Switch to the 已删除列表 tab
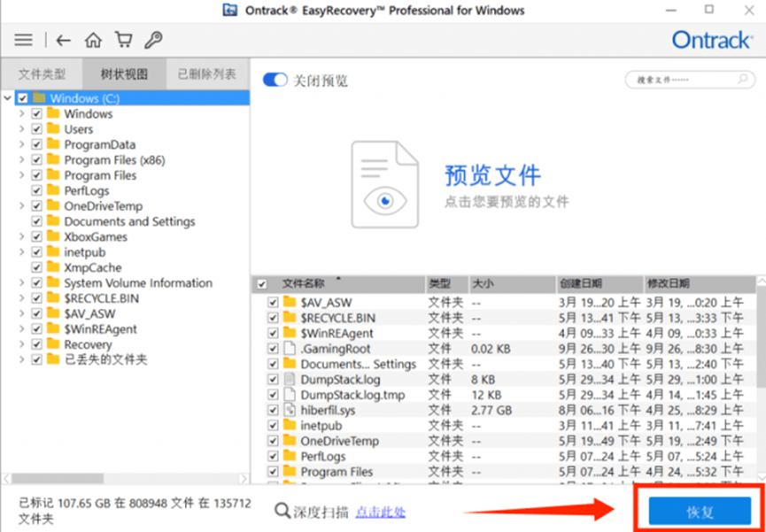The width and height of the screenshot is (766, 532). (x=207, y=74)
